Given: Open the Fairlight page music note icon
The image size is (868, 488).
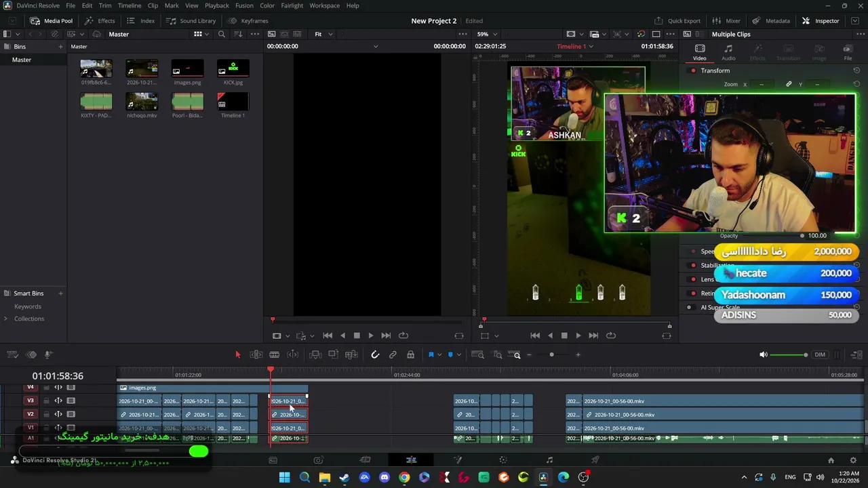Looking at the screenshot, I should click(x=549, y=460).
